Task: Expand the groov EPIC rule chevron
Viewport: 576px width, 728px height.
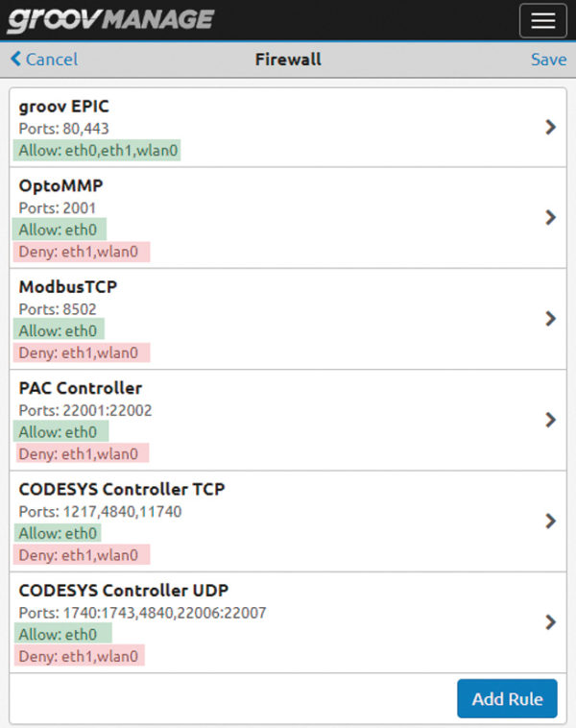Action: pos(550,127)
